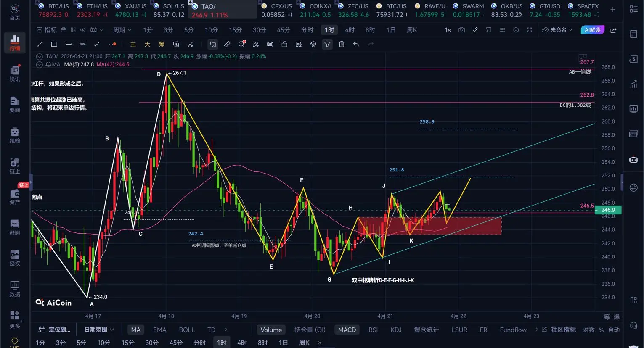Open the ETF panel icon on right sidebar

[633, 134]
